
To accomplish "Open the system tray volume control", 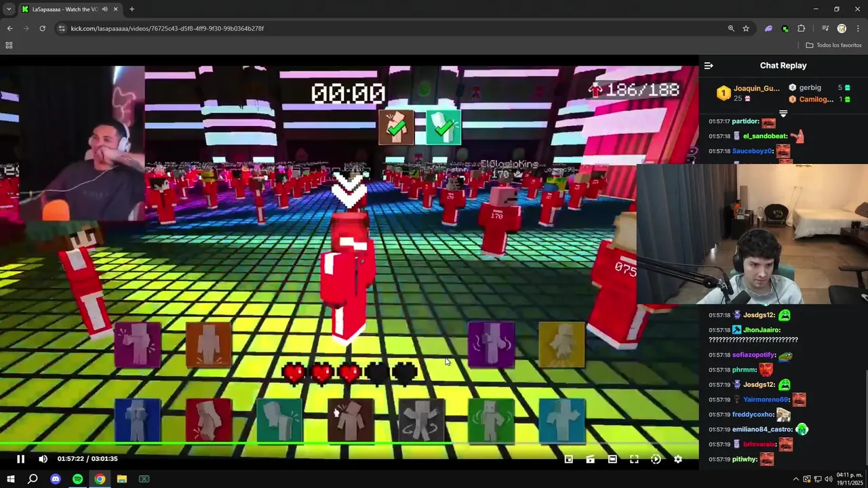I will click(829, 479).
